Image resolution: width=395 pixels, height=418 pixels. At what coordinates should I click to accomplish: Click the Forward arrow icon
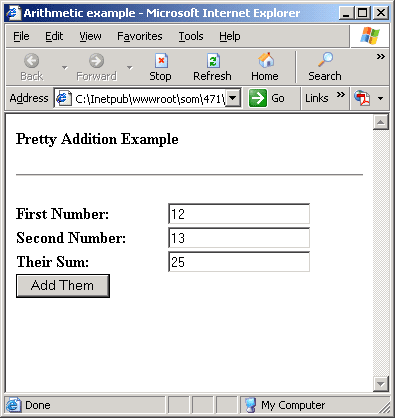(x=96, y=61)
